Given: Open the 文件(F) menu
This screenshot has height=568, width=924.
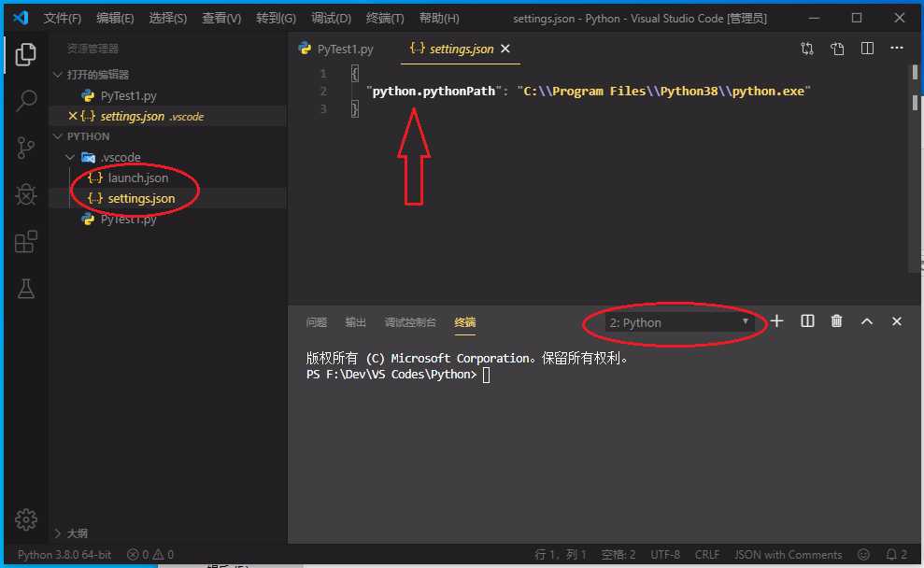Looking at the screenshot, I should (x=62, y=19).
